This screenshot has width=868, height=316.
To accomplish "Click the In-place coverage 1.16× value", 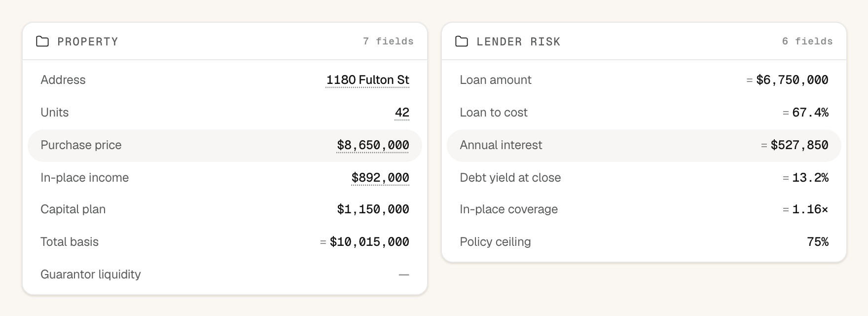I will 810,209.
